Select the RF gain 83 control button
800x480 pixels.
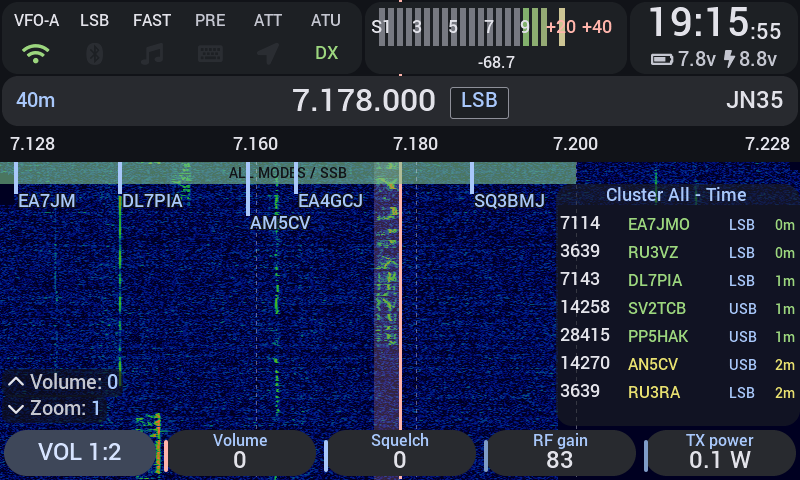click(x=560, y=452)
